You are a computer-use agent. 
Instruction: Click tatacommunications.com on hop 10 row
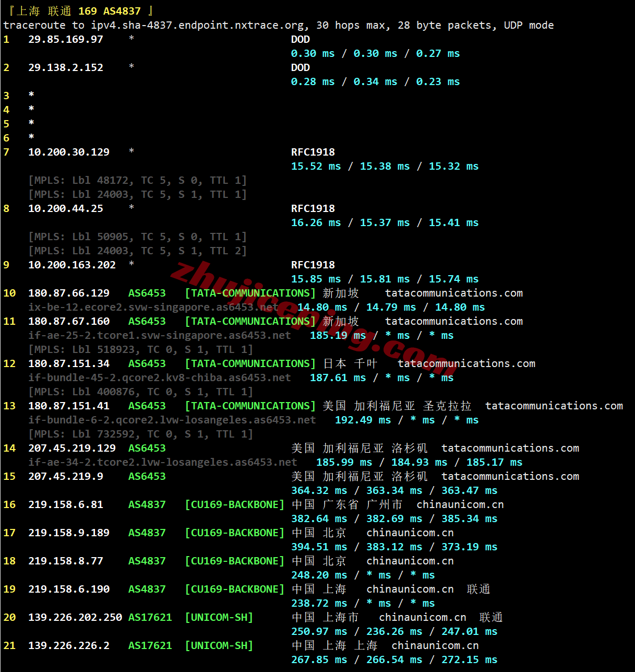tap(454, 293)
